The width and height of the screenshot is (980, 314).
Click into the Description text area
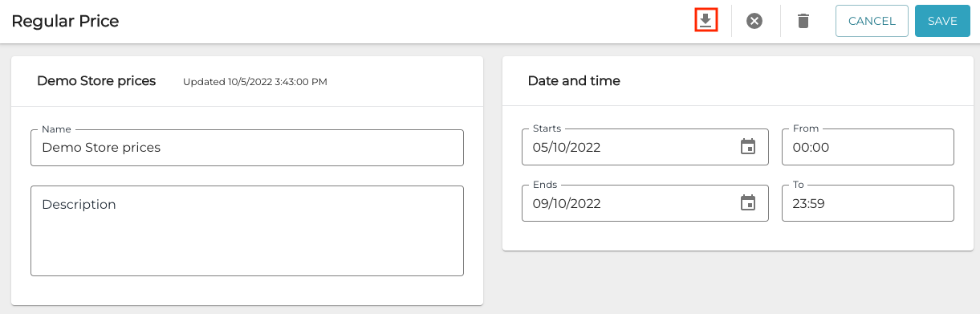click(x=247, y=230)
